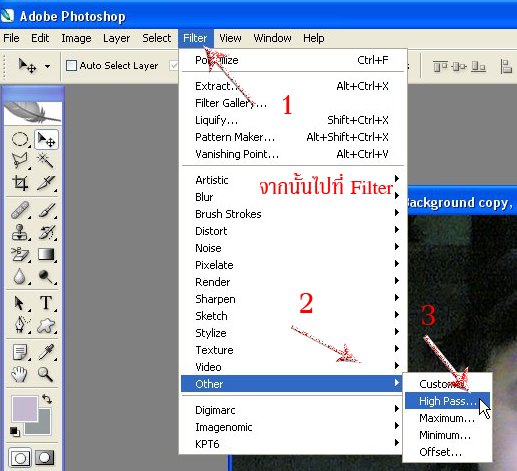Expand the Render filter submenu
Image resolution: width=517 pixels, height=471 pixels.
292,282
